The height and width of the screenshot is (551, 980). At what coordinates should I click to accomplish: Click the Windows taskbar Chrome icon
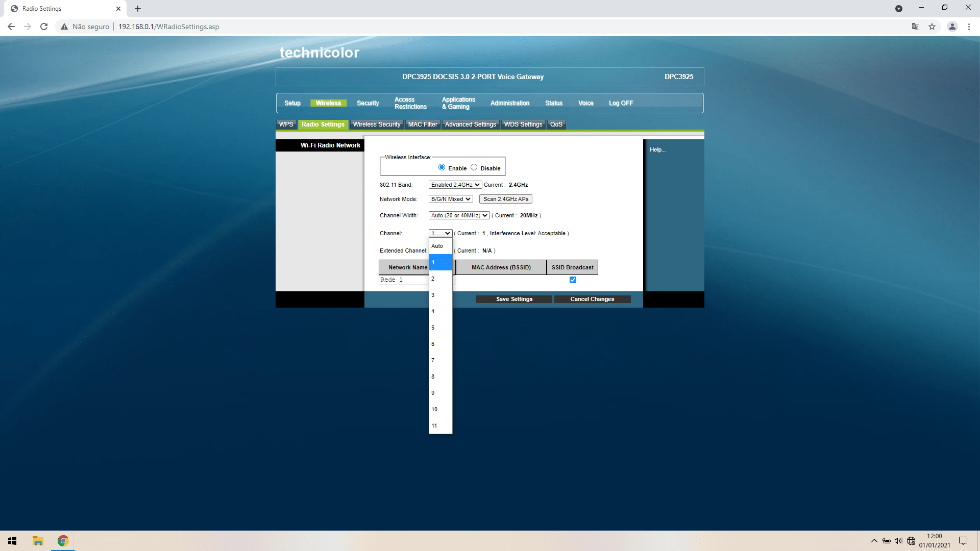[x=62, y=541]
